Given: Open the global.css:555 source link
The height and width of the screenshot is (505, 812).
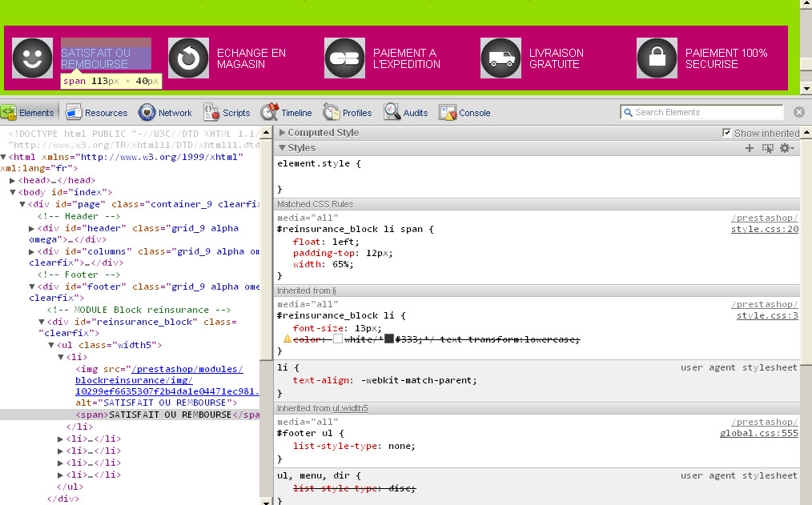Looking at the screenshot, I should click(x=758, y=433).
